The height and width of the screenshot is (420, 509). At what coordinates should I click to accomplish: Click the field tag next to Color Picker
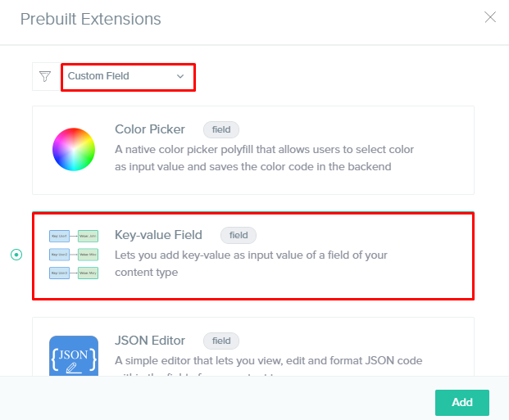tap(221, 129)
